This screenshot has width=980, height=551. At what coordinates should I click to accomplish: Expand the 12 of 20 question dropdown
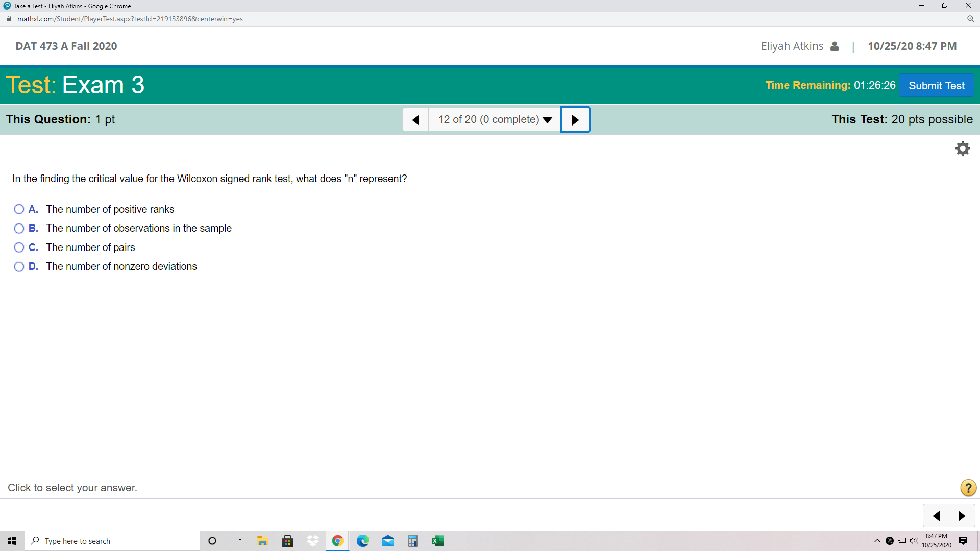[x=495, y=120]
